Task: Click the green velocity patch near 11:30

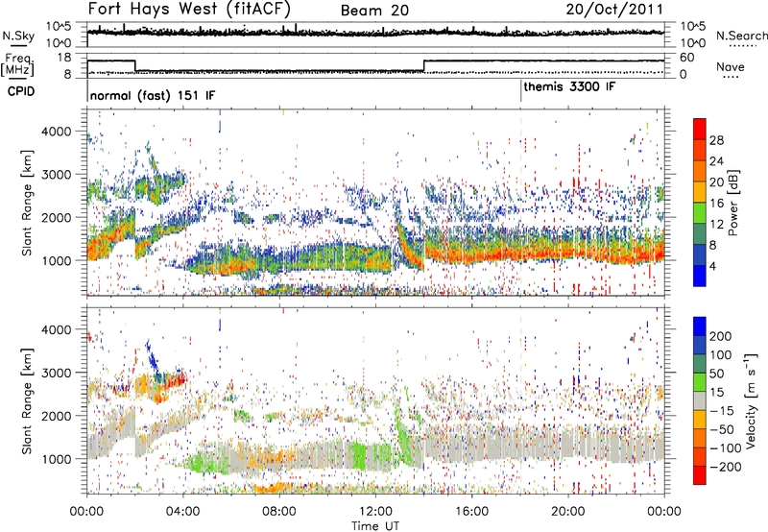Action: [360, 455]
